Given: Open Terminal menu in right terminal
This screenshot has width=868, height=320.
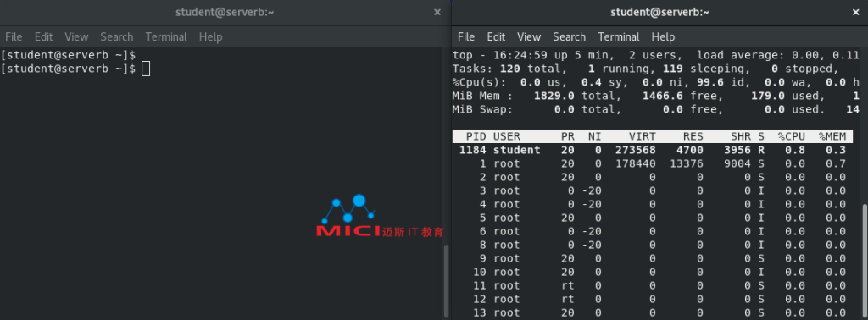Looking at the screenshot, I should pyautogui.click(x=619, y=37).
